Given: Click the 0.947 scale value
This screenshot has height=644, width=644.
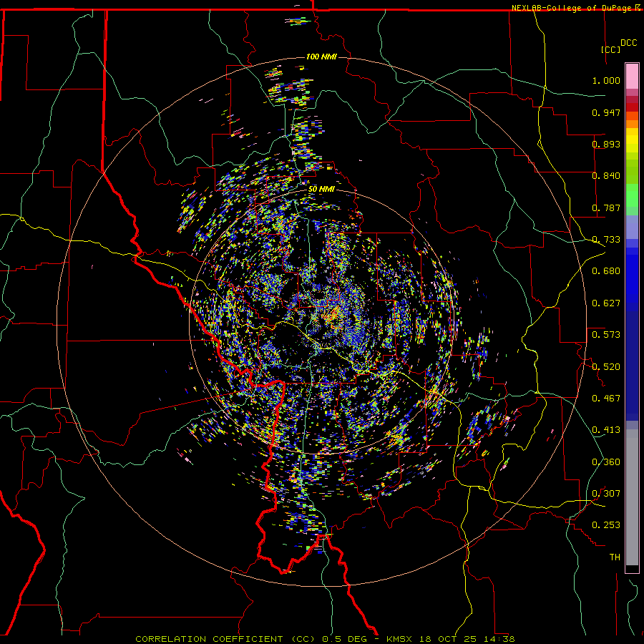Looking at the screenshot, I should [606, 112].
